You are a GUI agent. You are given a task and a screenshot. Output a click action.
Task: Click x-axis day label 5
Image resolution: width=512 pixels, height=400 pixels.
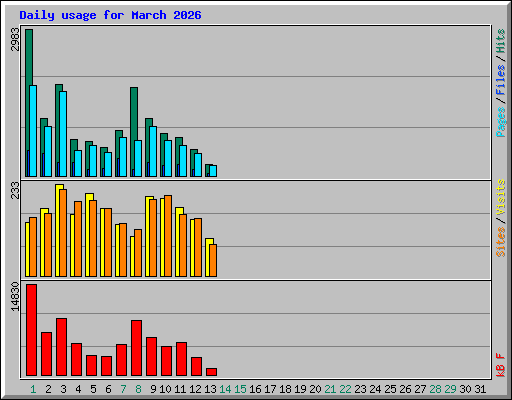(93, 389)
